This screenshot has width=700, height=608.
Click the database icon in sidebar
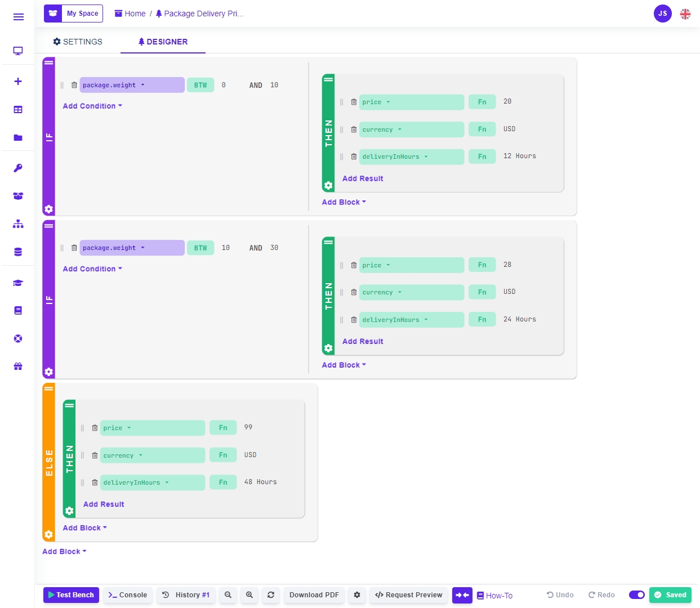pyautogui.click(x=18, y=252)
